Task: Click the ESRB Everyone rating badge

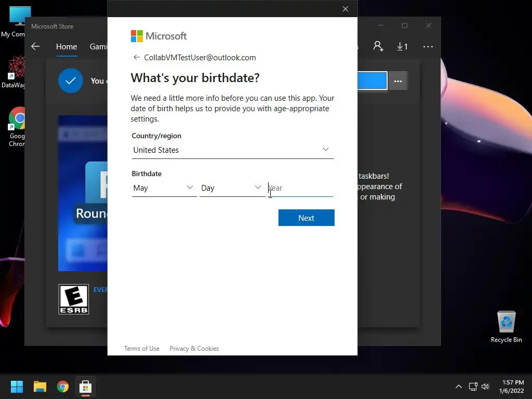Action: [x=74, y=299]
